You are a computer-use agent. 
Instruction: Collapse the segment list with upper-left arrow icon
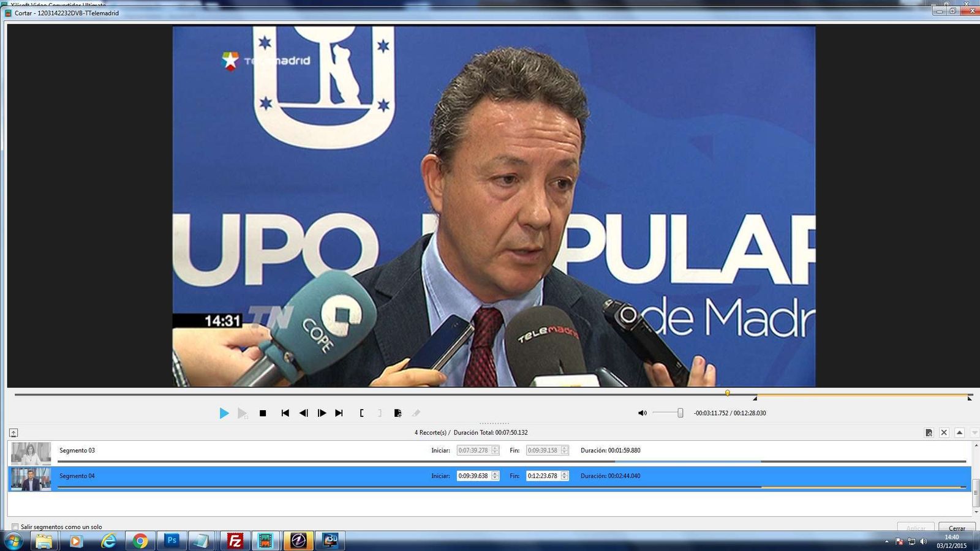pyautogui.click(x=13, y=433)
